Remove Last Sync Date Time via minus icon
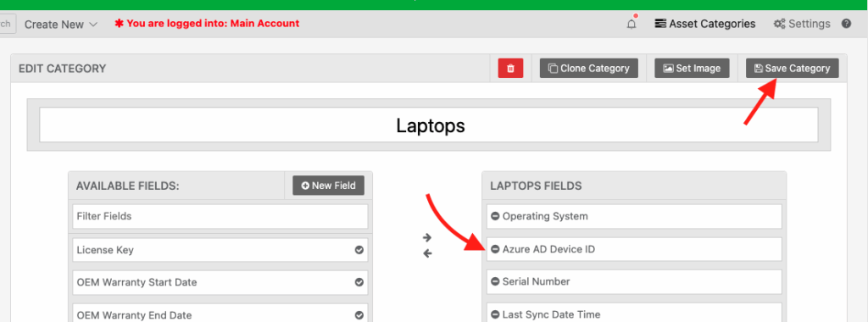Image resolution: width=868 pixels, height=322 pixels. coord(495,315)
